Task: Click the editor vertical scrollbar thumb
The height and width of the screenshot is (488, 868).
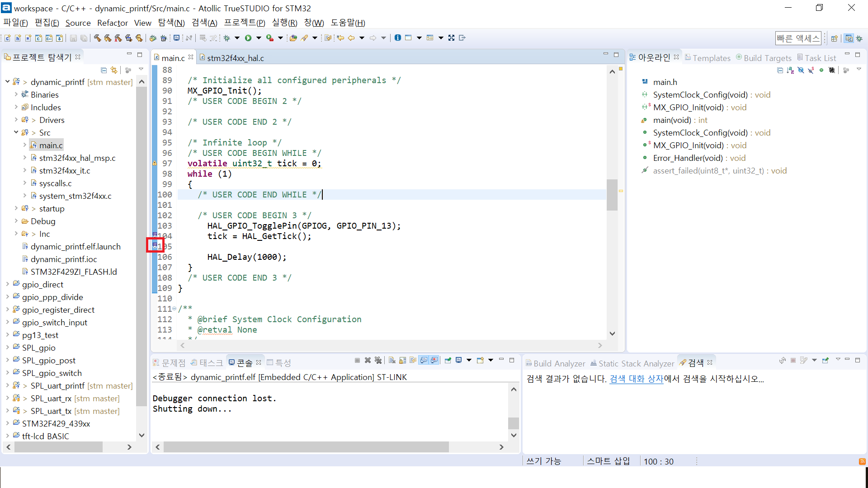Action: pyautogui.click(x=612, y=194)
